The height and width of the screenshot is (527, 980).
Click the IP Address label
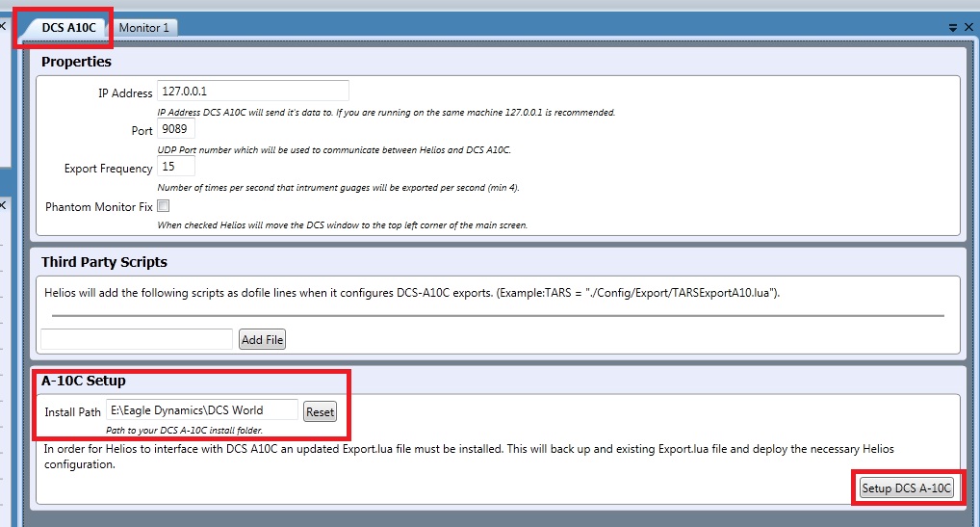(125, 93)
